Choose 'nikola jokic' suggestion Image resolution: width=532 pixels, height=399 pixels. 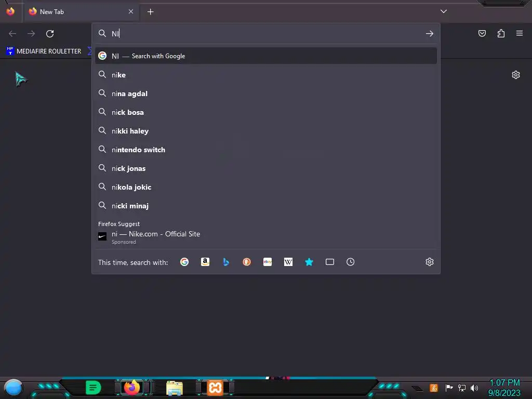266,187
